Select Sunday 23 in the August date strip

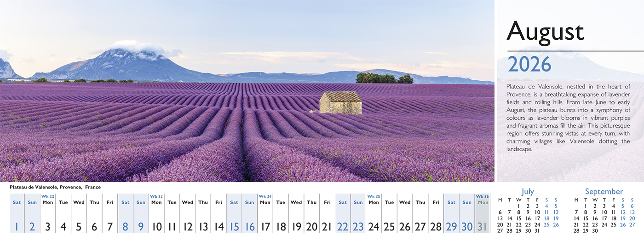point(358,213)
